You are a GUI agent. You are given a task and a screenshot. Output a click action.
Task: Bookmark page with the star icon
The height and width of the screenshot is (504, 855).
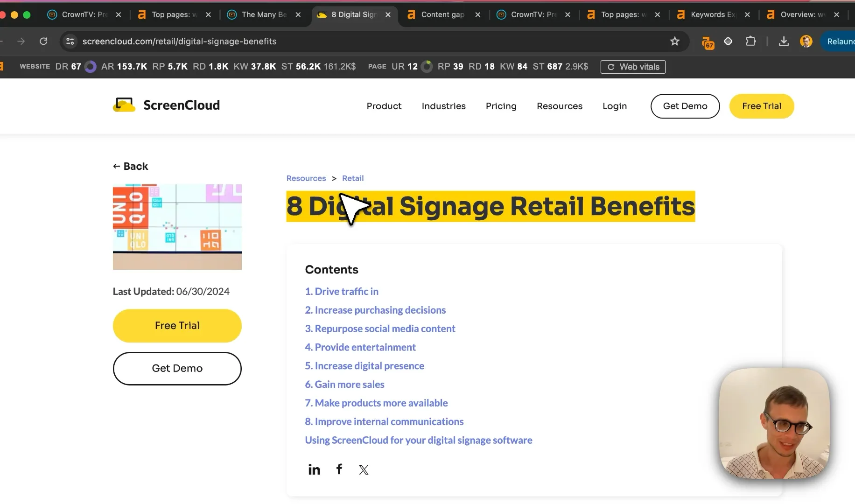click(x=674, y=42)
